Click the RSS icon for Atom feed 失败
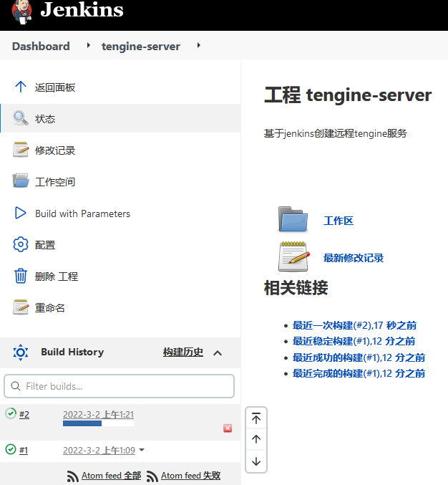448x485 pixels. pos(152,476)
